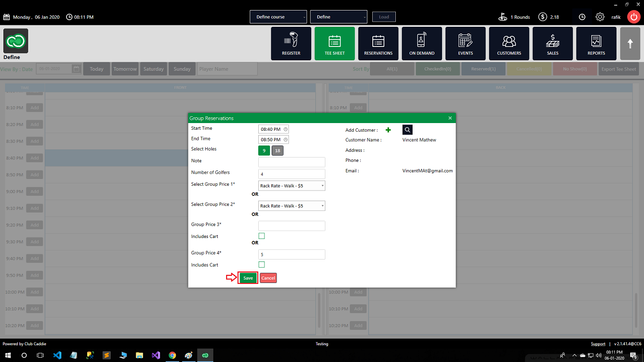644x362 pixels.
Task: Open Google Chrome from the taskbar
Action: [172, 355]
